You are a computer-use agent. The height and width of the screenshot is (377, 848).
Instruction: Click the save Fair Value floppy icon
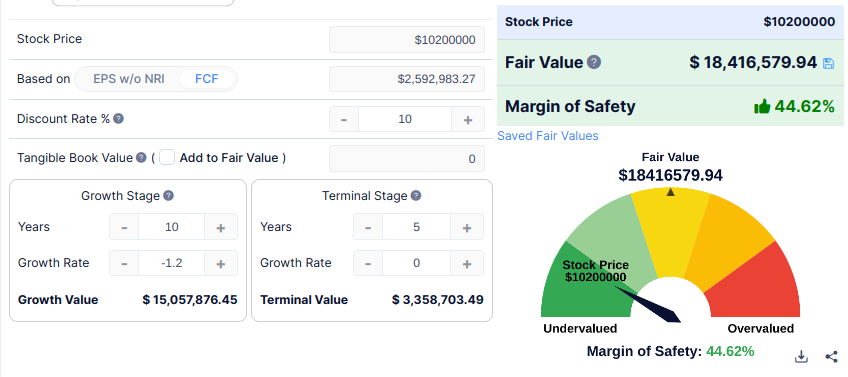click(x=828, y=63)
